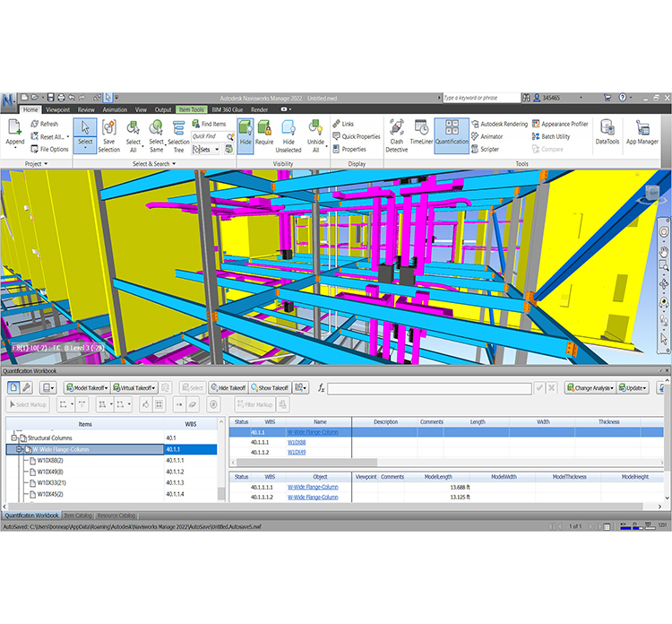This screenshot has height=624, width=672.
Task: Click the Select All icon
Action: 133,128
